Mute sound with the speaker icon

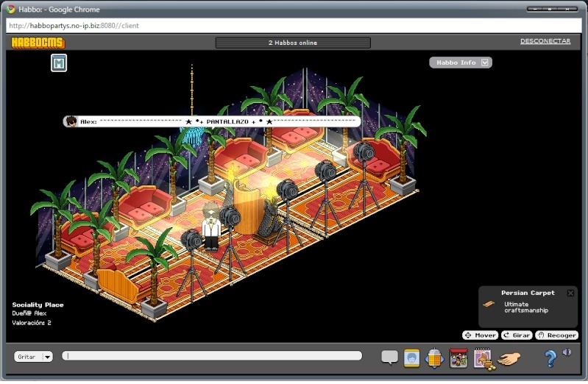click(567, 352)
